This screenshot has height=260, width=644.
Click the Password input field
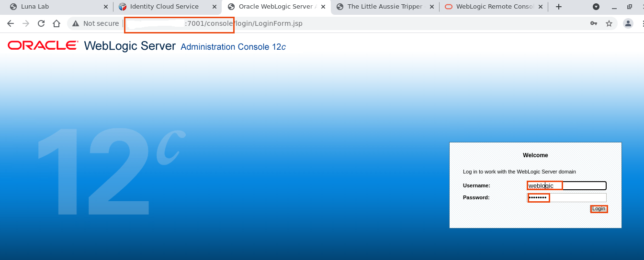click(567, 197)
